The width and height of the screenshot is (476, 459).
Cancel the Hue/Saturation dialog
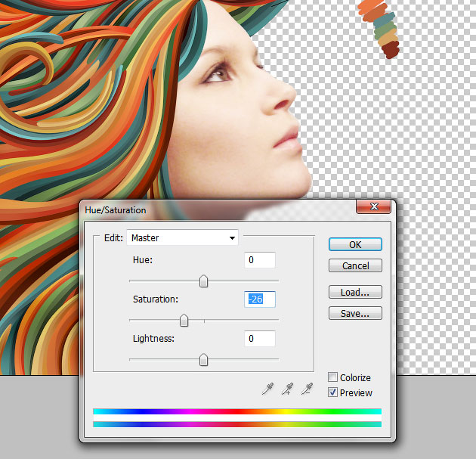[355, 265]
